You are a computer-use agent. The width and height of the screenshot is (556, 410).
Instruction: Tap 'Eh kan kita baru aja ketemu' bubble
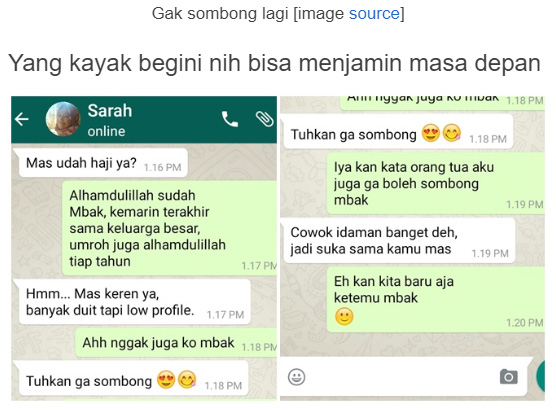(435, 300)
